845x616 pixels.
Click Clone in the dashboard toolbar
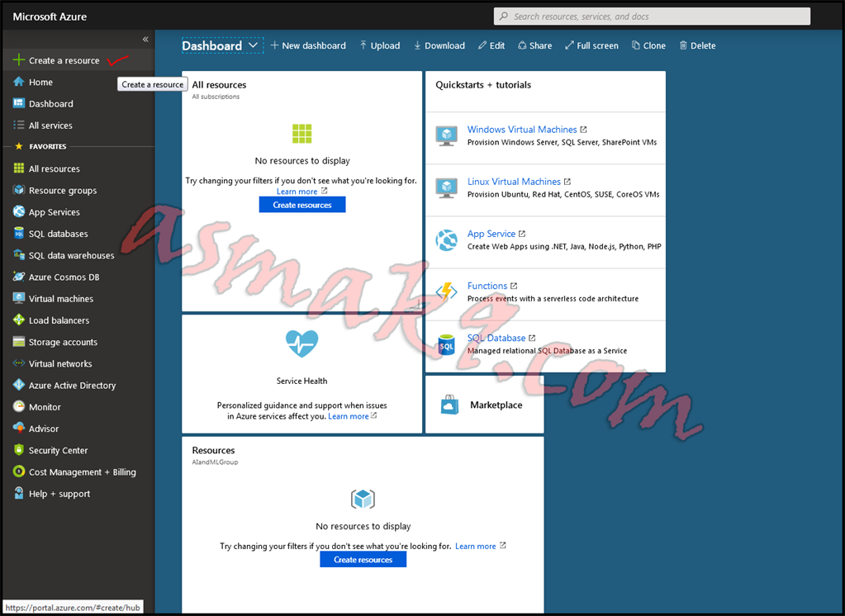[x=649, y=45]
